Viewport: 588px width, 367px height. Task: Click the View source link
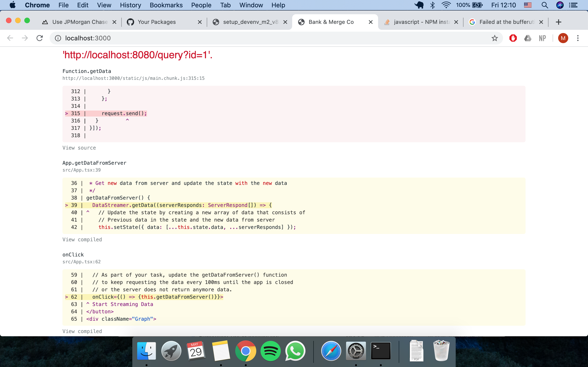click(x=79, y=147)
